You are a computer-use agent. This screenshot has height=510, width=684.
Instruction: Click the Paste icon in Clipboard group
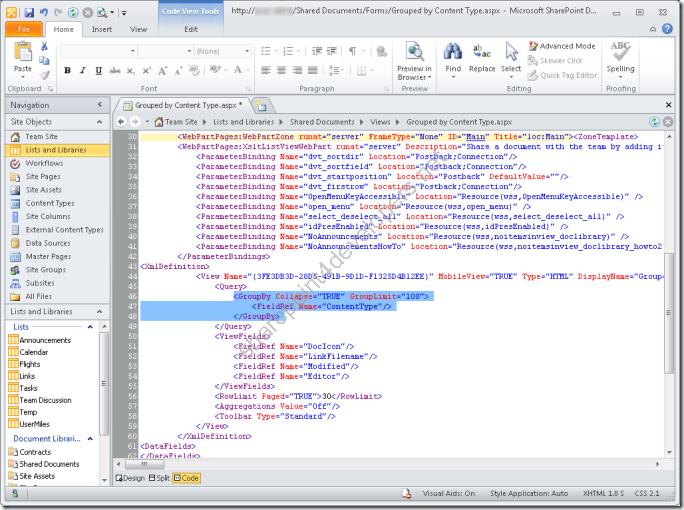coord(22,52)
